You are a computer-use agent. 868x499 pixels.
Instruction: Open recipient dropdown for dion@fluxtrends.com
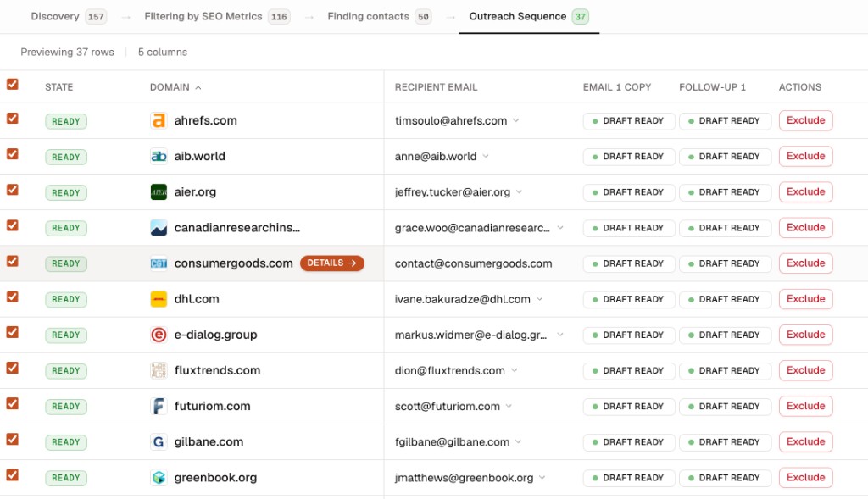pos(515,371)
